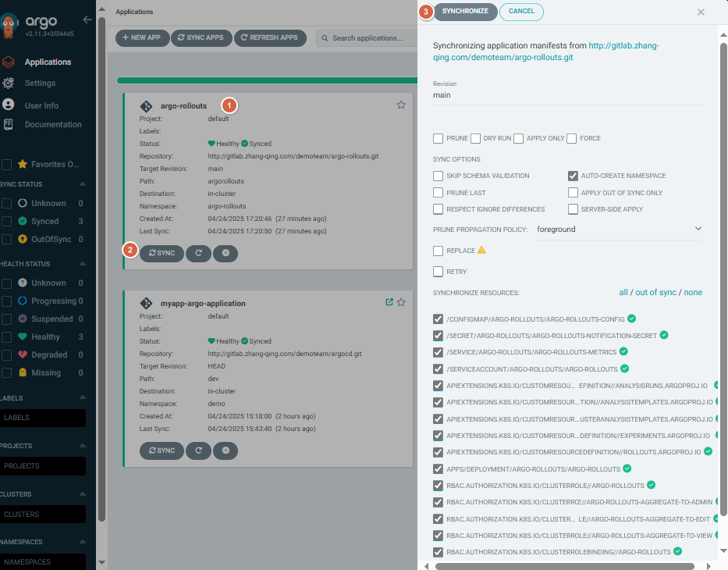Screen dimensions: 728x570
Task: Click the Settings gear icon in sidebar
Action: coord(9,83)
